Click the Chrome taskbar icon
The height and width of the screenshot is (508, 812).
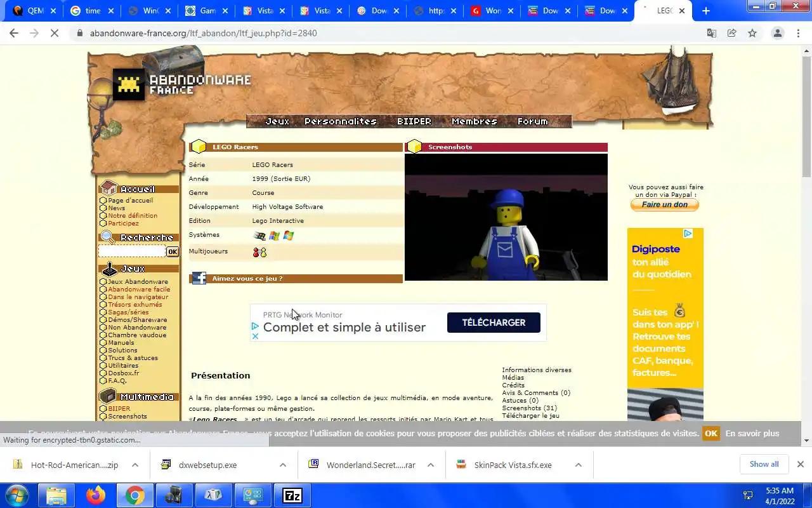(134, 495)
